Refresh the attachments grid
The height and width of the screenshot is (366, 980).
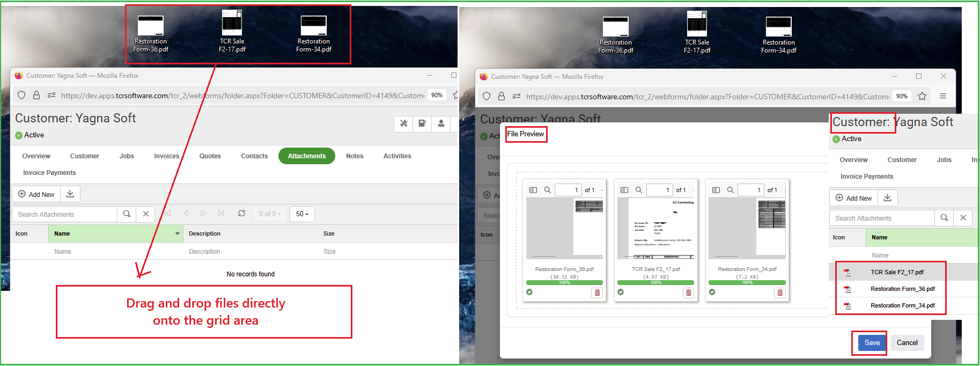coord(241,213)
